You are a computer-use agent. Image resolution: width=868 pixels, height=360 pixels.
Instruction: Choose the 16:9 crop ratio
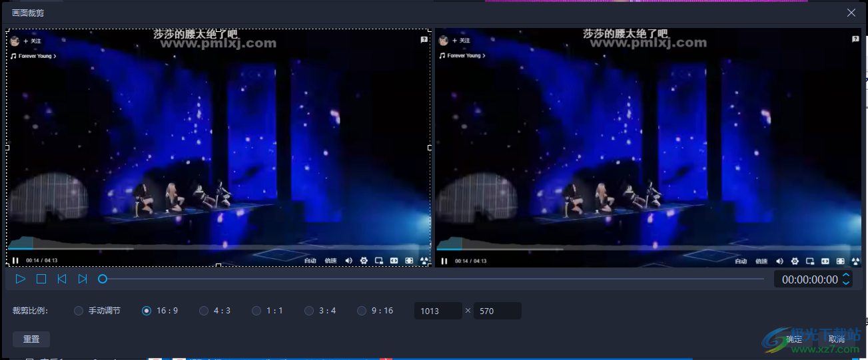[x=147, y=311]
